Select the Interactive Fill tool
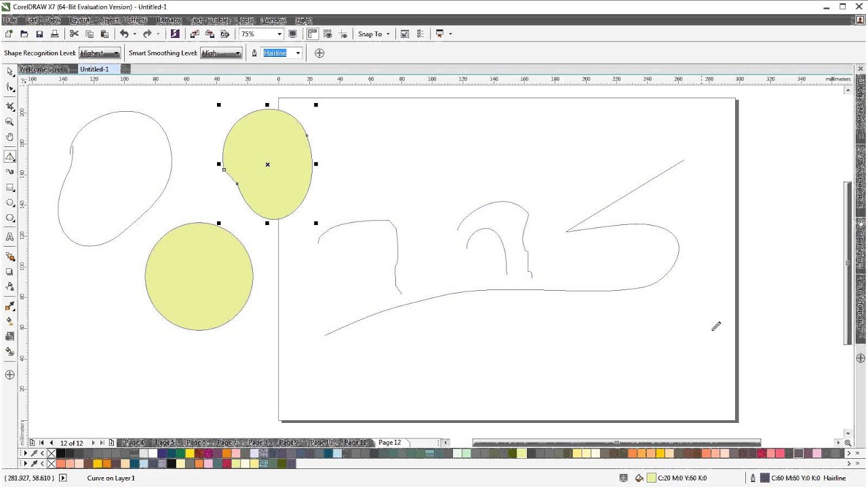868x488 pixels. [x=9, y=321]
